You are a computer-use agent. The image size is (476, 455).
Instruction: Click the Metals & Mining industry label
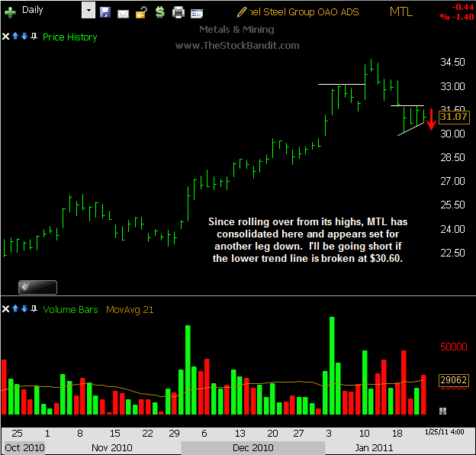click(236, 30)
